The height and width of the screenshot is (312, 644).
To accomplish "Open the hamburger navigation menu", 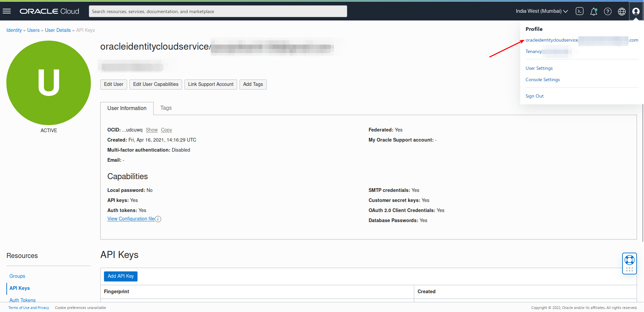I will pyautogui.click(x=7, y=11).
